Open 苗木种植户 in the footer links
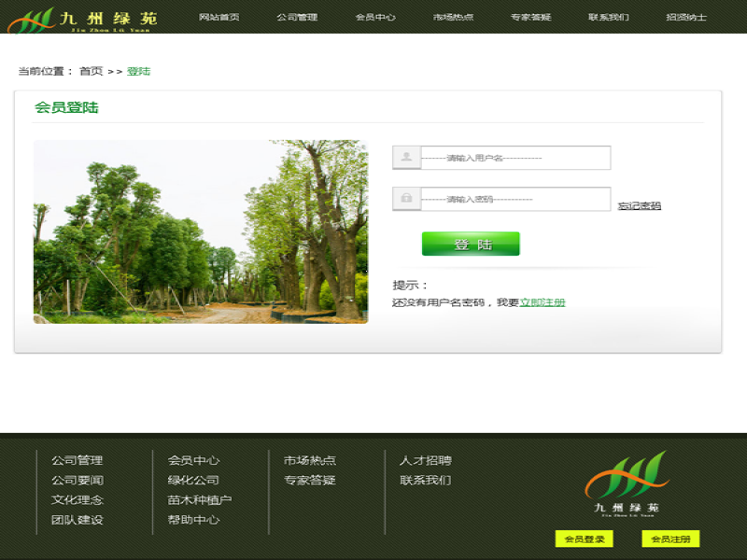Viewport: 747px width, 560px height. click(200, 500)
